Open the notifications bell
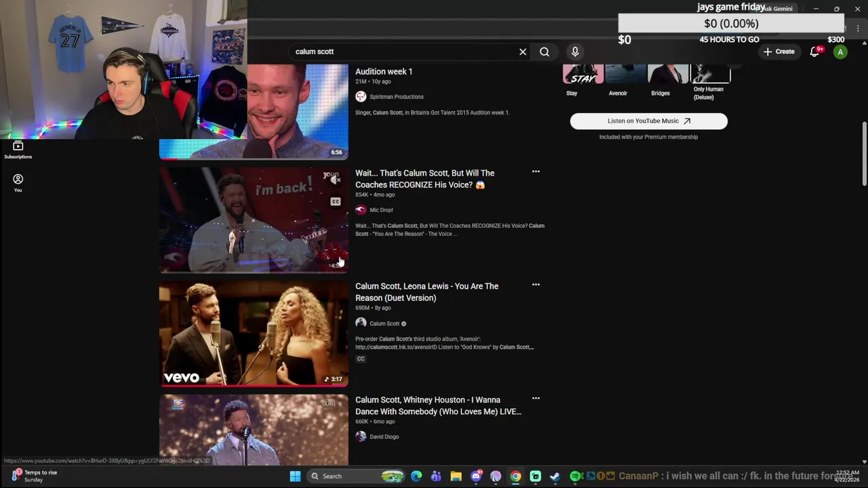 coord(815,52)
